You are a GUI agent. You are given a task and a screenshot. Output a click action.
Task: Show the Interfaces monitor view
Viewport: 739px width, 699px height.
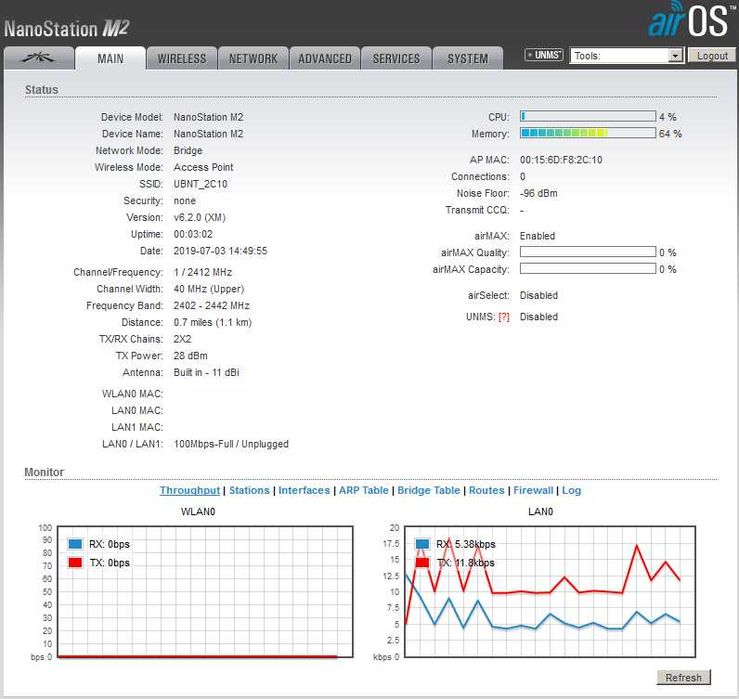(304, 490)
